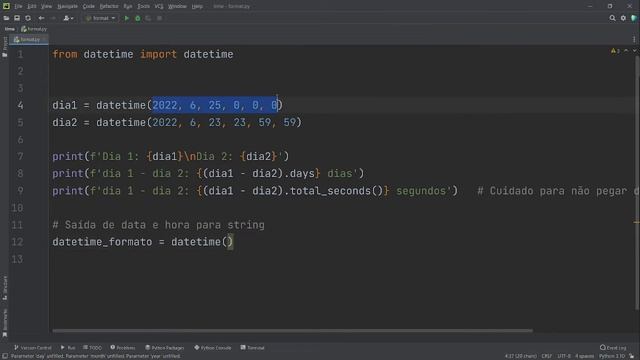Click status message 'Parameter day unfilled'
This screenshot has width=640, height=360.
click(x=96, y=356)
